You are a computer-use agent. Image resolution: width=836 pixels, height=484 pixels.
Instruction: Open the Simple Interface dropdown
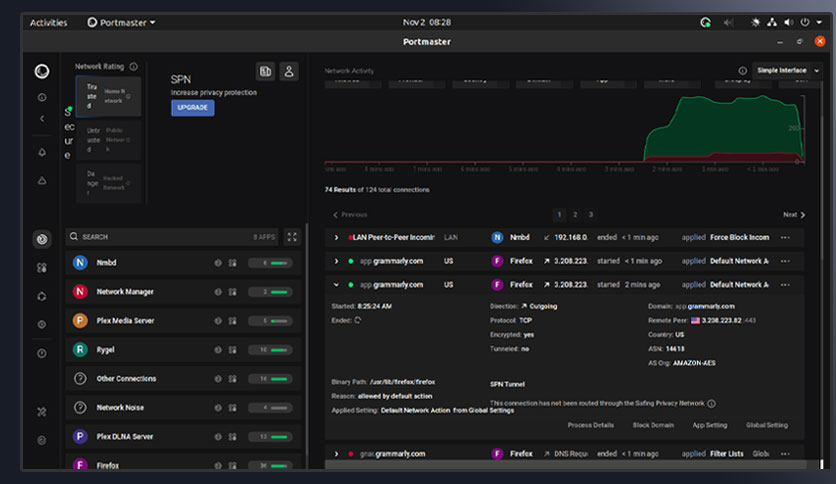point(787,70)
